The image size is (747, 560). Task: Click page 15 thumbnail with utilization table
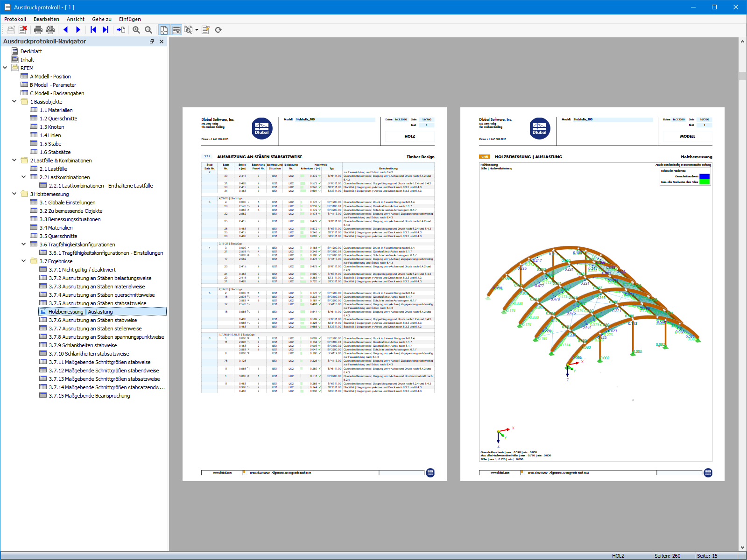pyautogui.click(x=315, y=294)
